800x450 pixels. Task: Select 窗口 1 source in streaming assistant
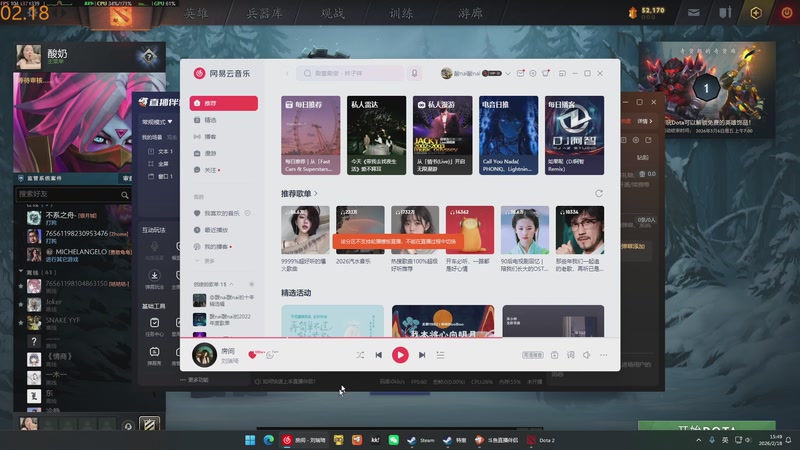(161, 177)
